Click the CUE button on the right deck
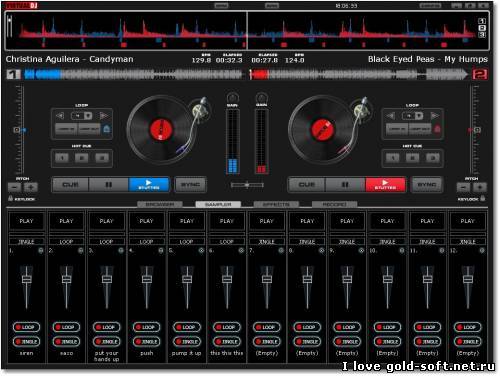This screenshot has height=376, width=500. click(307, 184)
